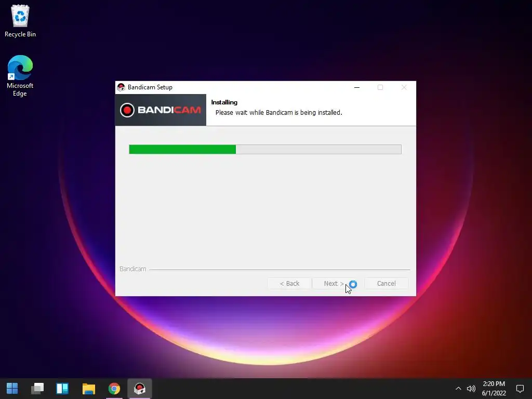
Task: Click the 'Please wait while Bandicam' message
Action: 279,112
